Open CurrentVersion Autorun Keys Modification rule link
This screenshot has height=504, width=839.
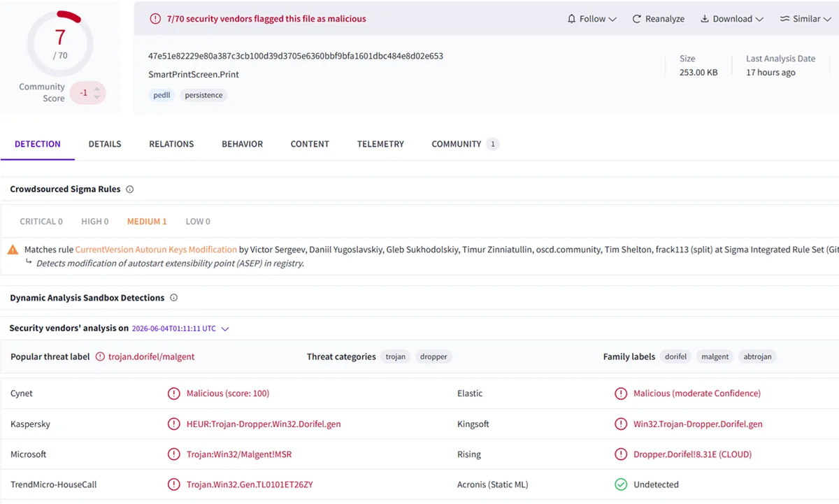pyautogui.click(x=156, y=250)
